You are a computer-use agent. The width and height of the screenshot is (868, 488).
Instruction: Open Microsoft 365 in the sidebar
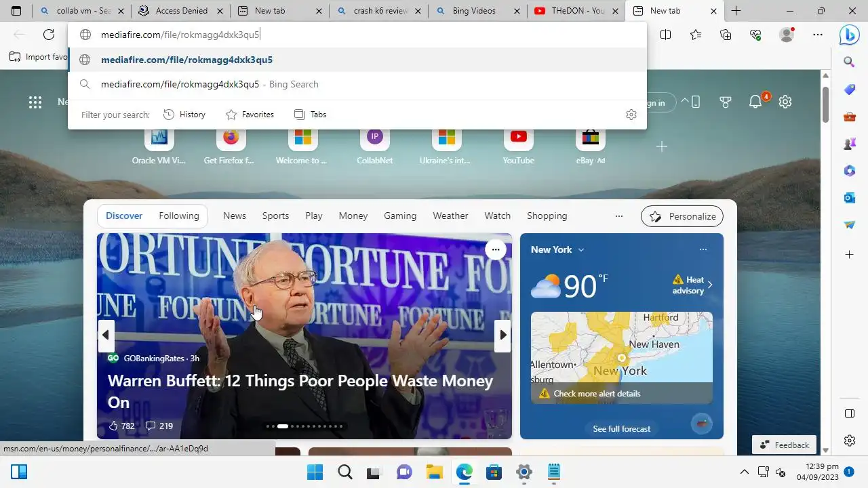[849, 171]
